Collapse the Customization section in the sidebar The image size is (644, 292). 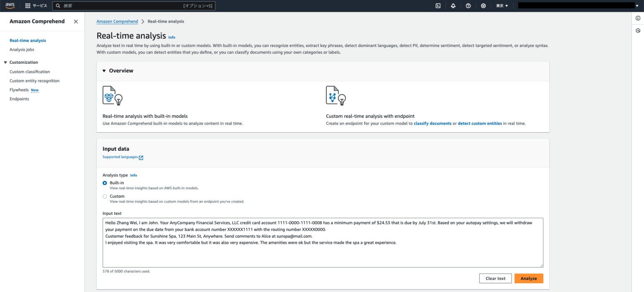pyautogui.click(x=4, y=62)
